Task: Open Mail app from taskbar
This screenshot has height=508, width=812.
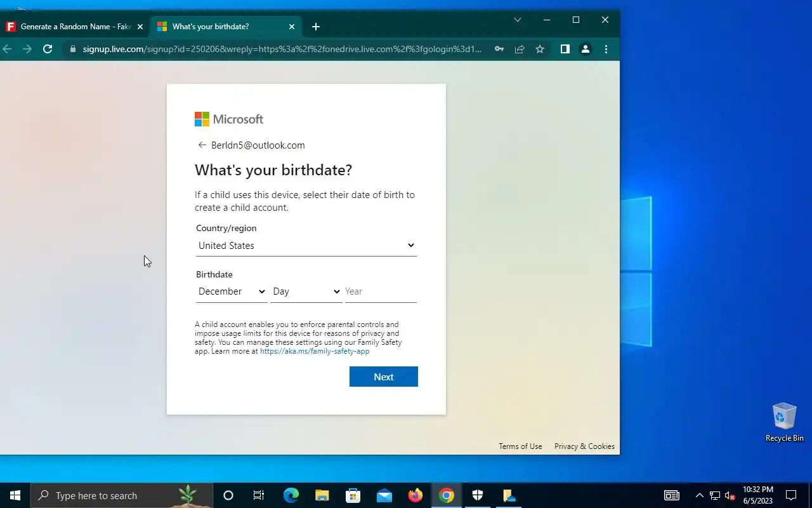Action: 384,495
